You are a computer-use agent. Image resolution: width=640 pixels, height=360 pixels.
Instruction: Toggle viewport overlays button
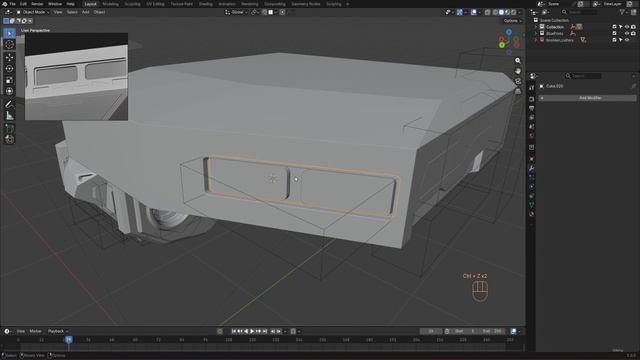pos(473,12)
